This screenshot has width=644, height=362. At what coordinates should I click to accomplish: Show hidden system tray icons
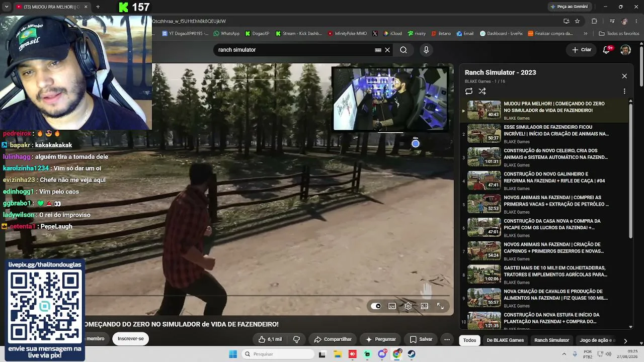click(564, 354)
